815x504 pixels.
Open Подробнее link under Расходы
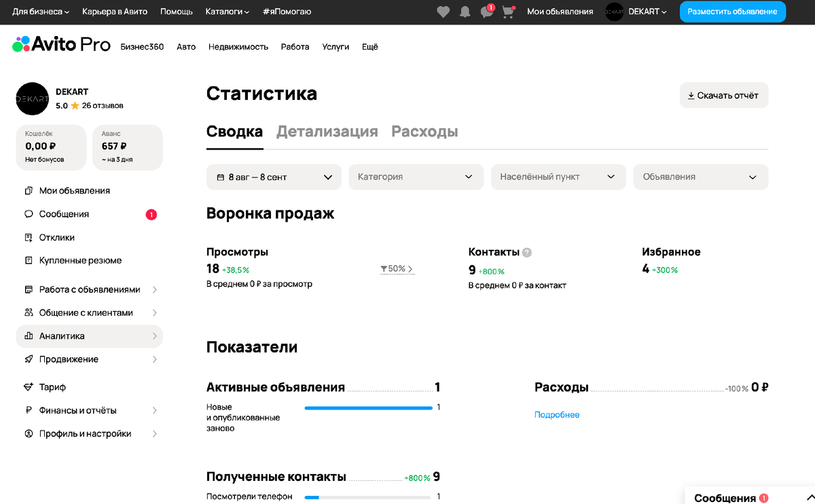[x=557, y=414]
